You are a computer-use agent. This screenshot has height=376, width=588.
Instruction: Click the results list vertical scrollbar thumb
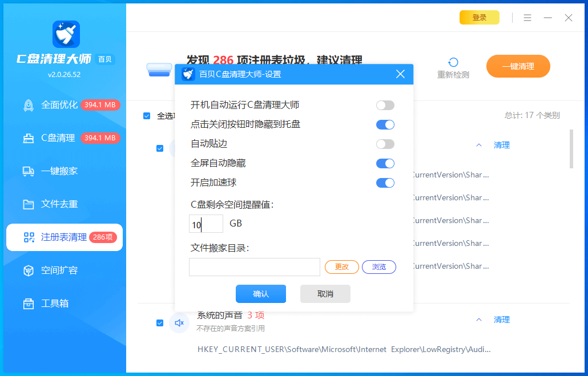pyautogui.click(x=571, y=149)
